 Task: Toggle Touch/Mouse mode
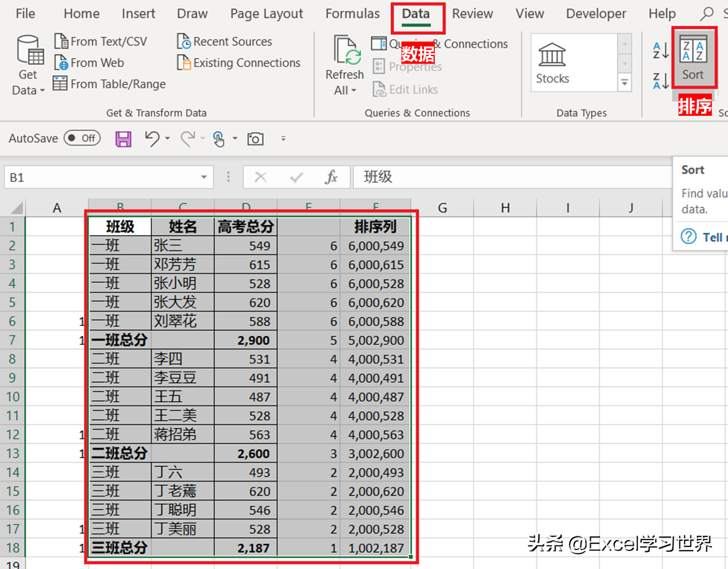point(218,139)
